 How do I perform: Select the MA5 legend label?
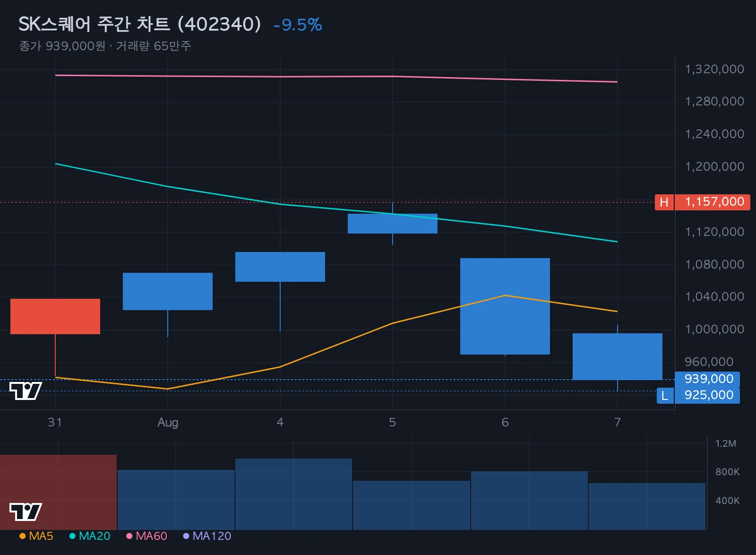(x=41, y=536)
